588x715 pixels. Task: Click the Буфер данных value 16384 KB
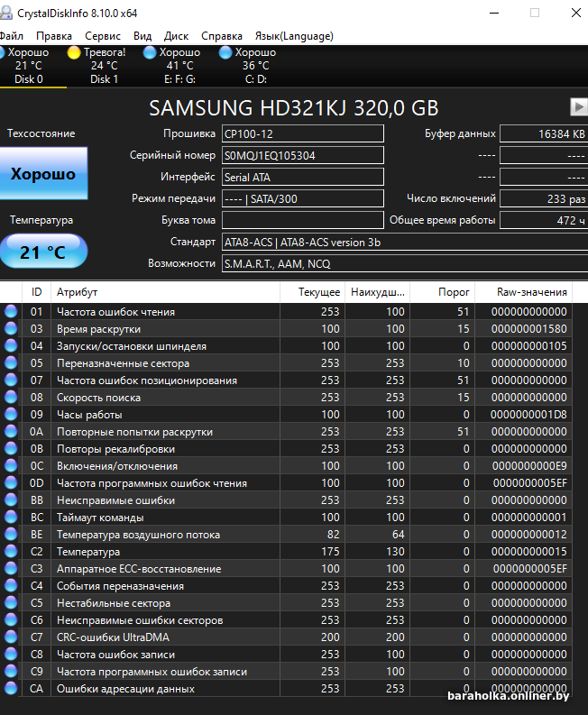tap(544, 133)
